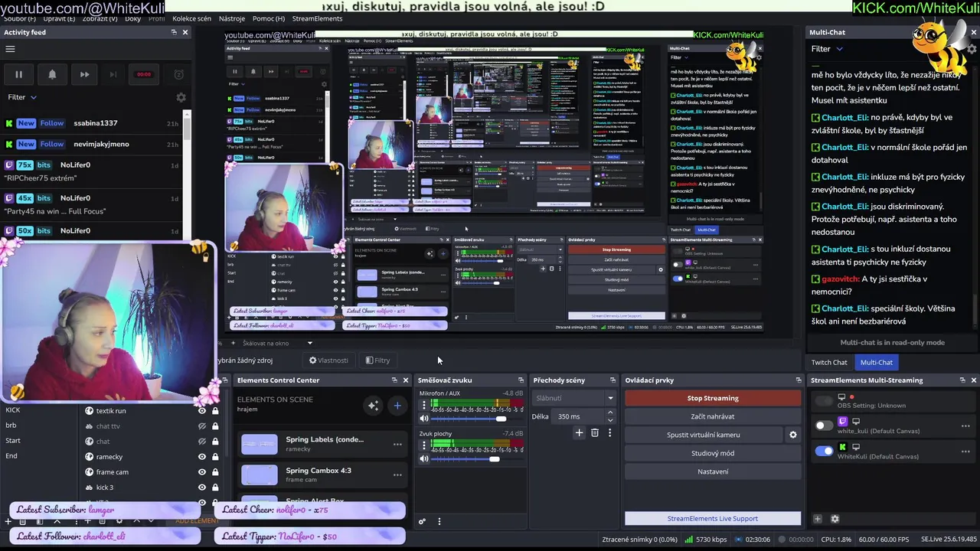Open the Activity feed hamburger menu

click(10, 49)
